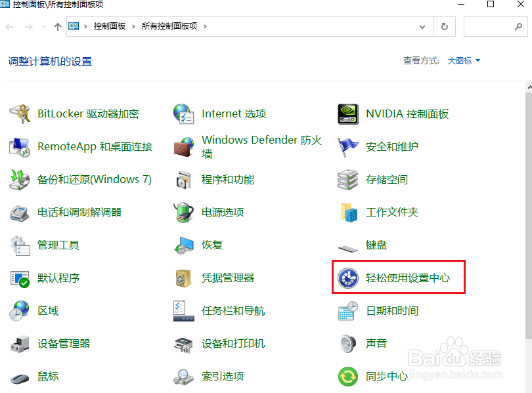
Task: Open 程序和功能 text link
Action: [228, 180]
